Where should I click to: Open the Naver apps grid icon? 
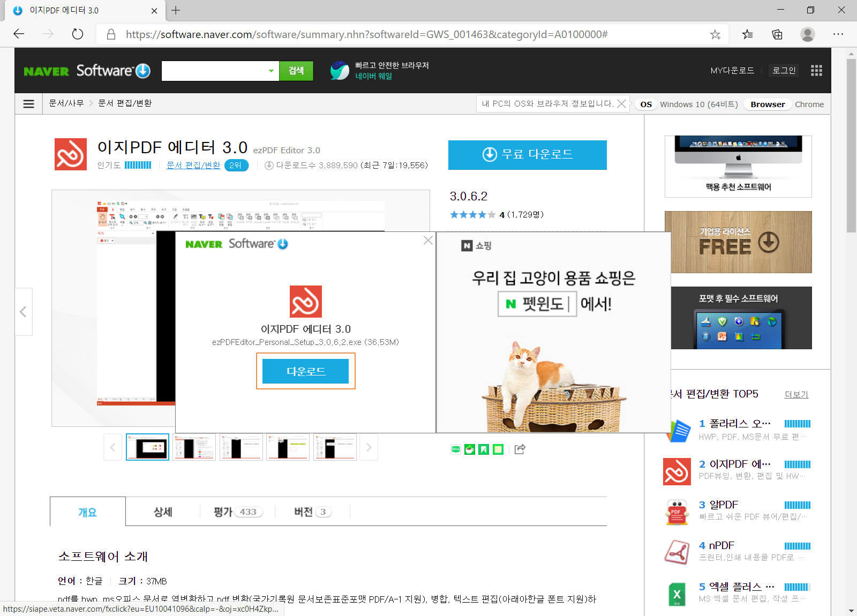[816, 71]
